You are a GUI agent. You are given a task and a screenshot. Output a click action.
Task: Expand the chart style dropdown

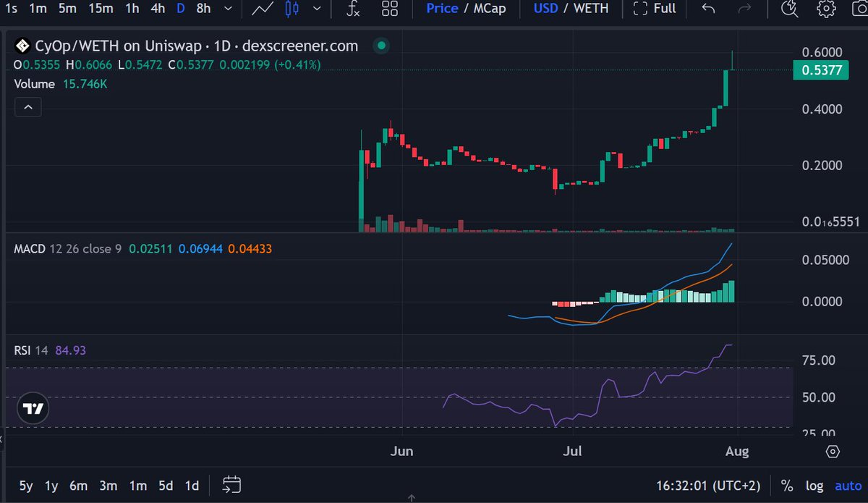pos(318,9)
